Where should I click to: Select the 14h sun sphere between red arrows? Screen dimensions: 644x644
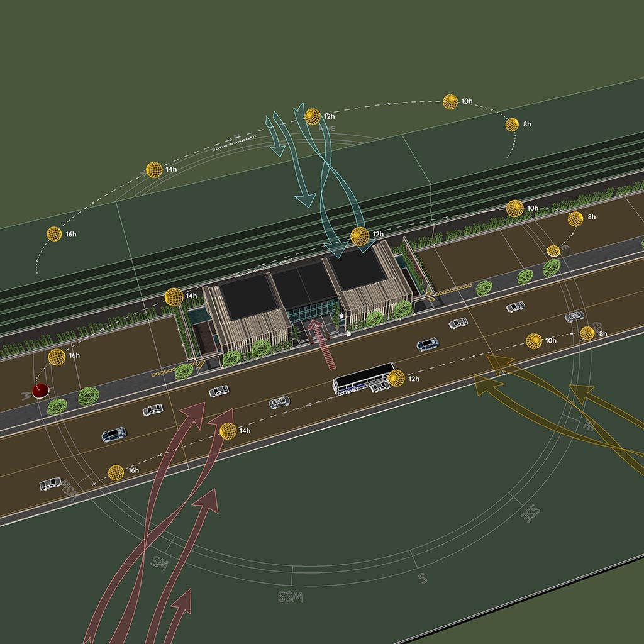click(x=228, y=431)
